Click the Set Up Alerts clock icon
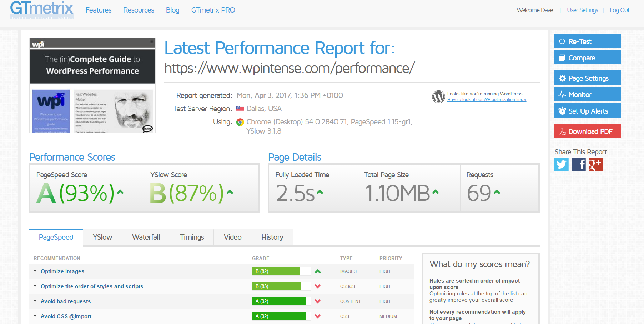 click(562, 111)
